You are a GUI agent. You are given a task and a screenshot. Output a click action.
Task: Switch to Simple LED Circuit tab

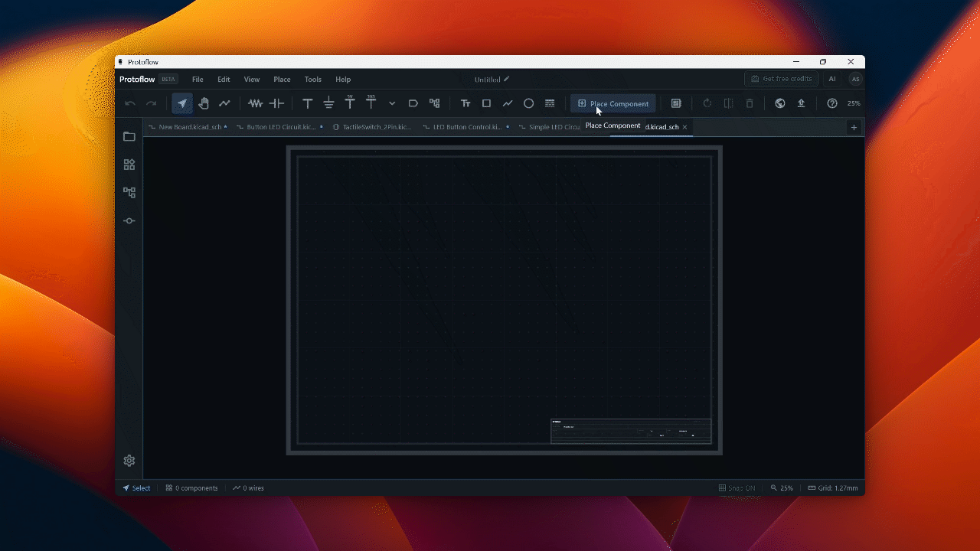(x=550, y=127)
